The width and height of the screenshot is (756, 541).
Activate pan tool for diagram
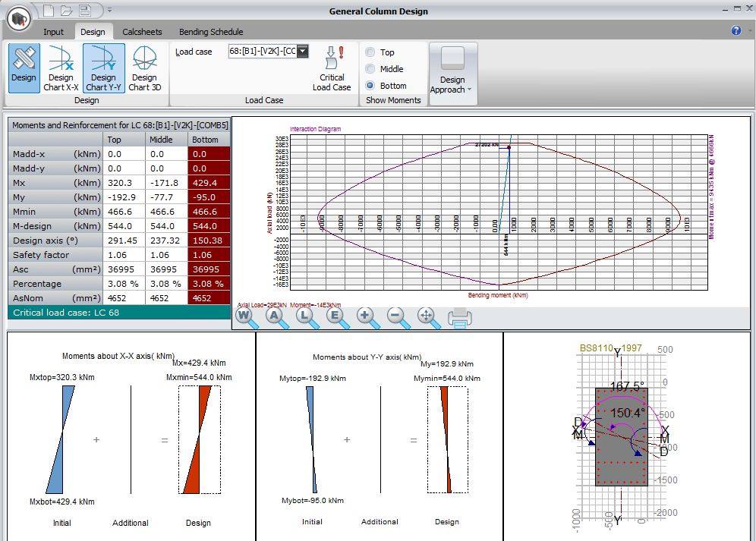pos(428,318)
